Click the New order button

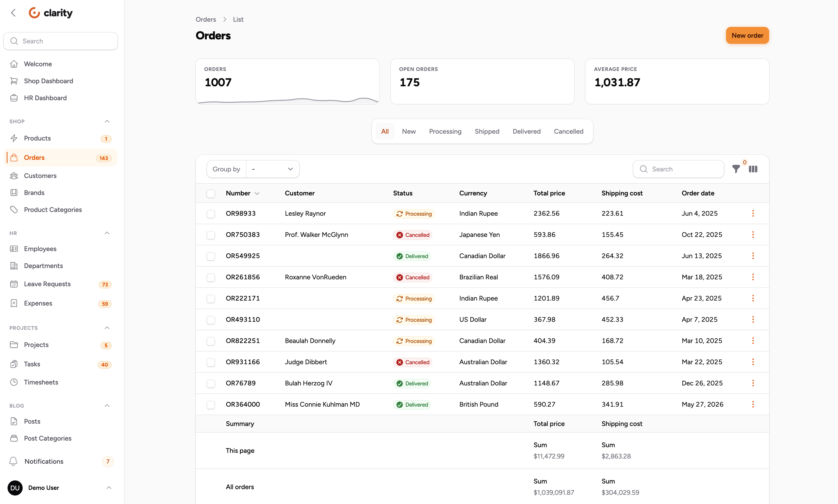(x=747, y=35)
